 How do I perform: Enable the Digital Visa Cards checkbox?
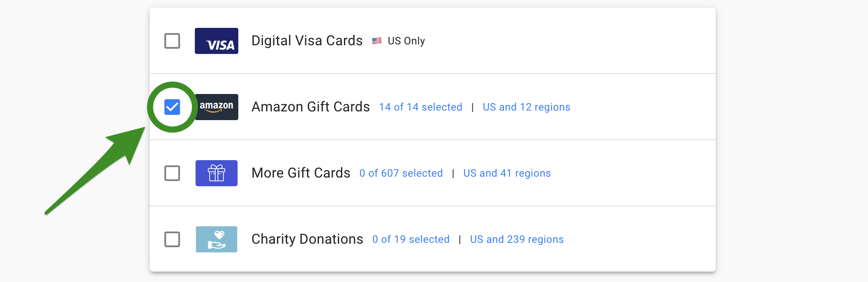(x=172, y=41)
